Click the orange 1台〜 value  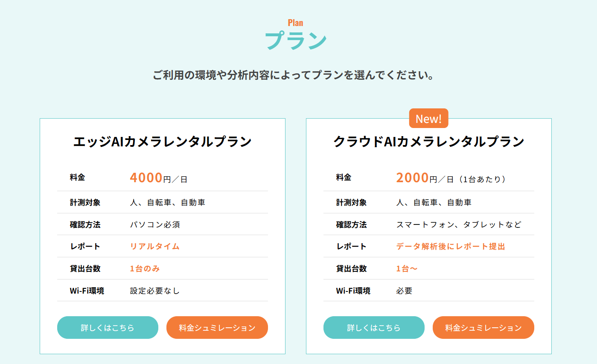(407, 268)
